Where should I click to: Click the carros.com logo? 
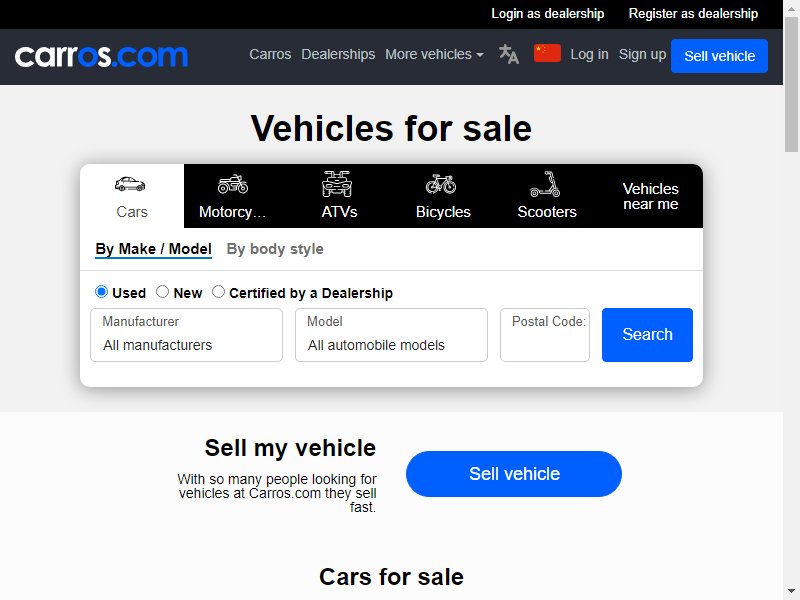[101, 56]
